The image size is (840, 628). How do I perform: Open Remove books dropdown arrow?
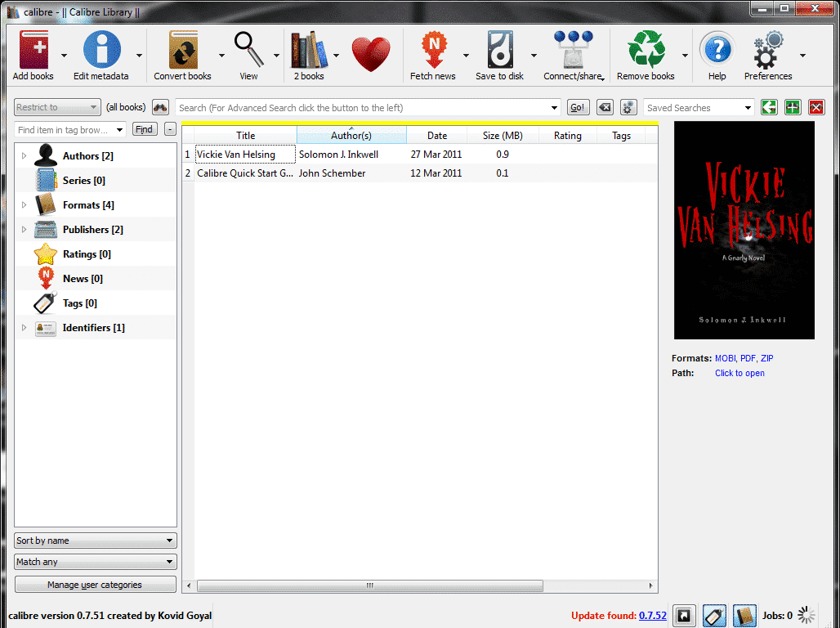pyautogui.click(x=685, y=56)
